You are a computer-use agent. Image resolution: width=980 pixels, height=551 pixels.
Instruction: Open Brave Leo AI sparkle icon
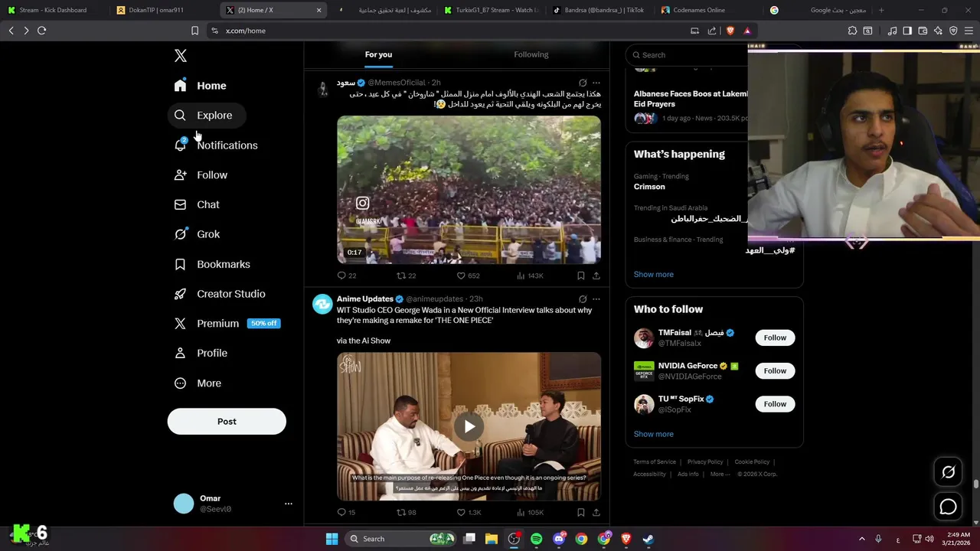tap(938, 31)
